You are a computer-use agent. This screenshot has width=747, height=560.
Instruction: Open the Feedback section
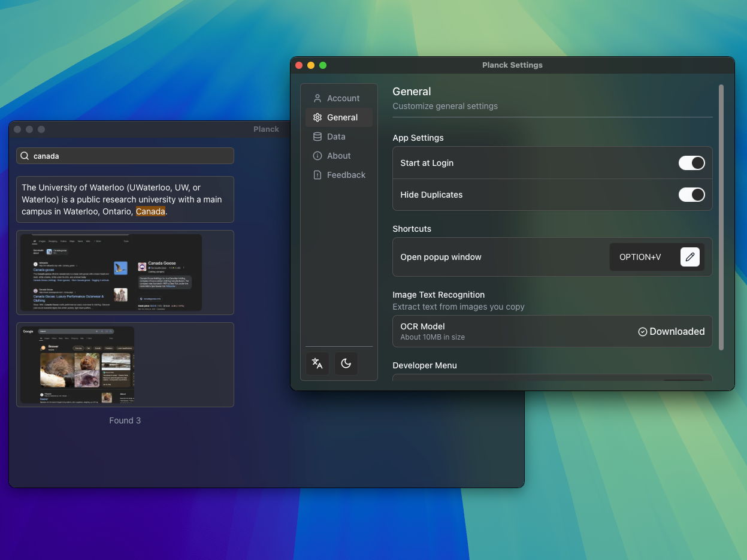coord(346,174)
